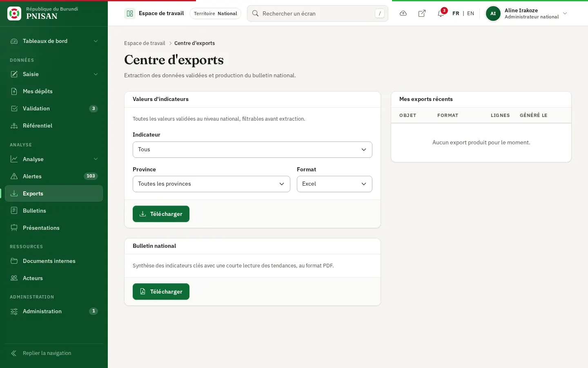This screenshot has width=588, height=368.
Task: Open the Indicateur dropdown showing Tous
Action: point(252,150)
